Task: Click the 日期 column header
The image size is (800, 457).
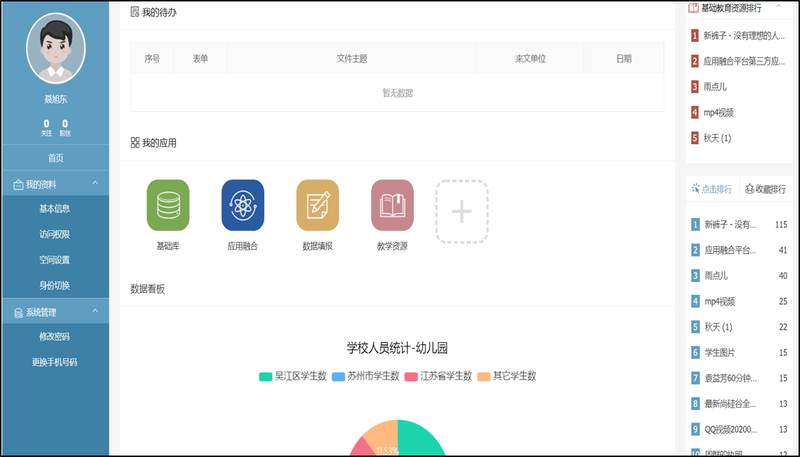Action: coord(624,59)
